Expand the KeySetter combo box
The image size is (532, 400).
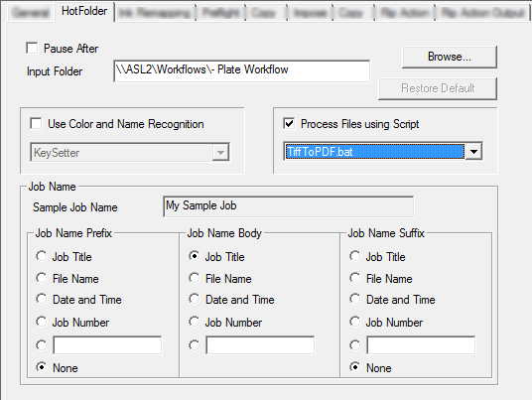pyautogui.click(x=220, y=153)
